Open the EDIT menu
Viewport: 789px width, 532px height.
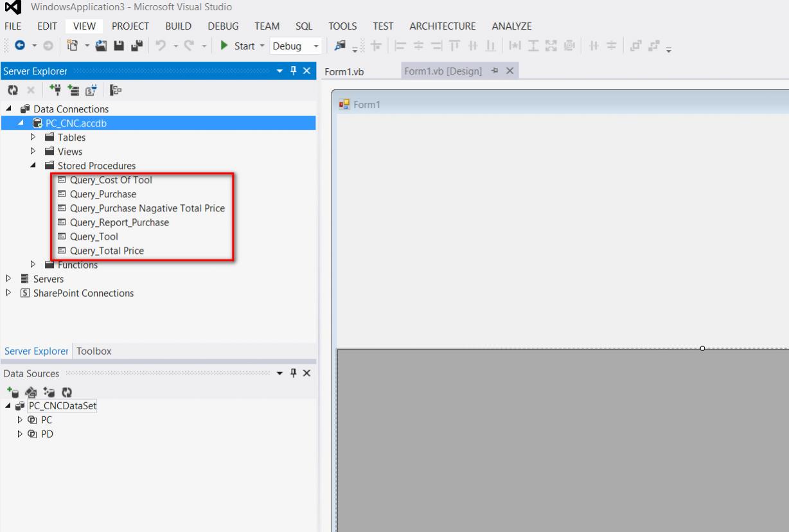pos(47,26)
